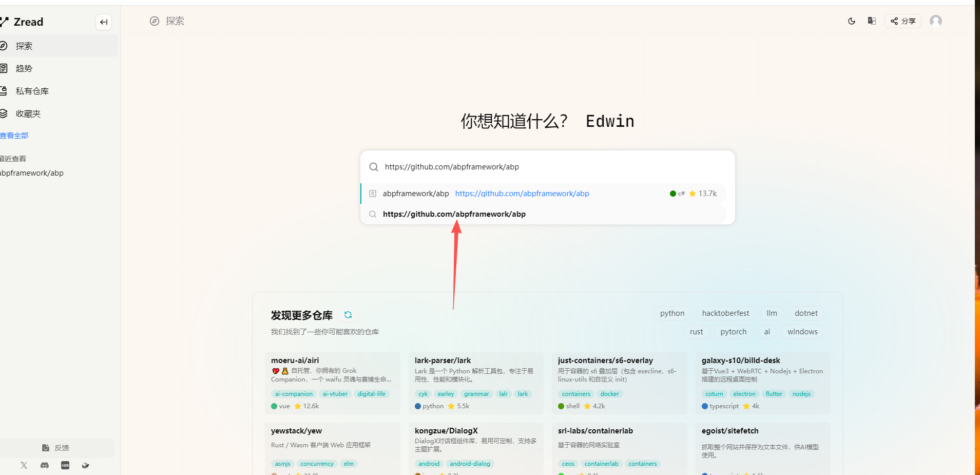Click the lalr tag
The height and width of the screenshot is (475, 980).
[503, 394]
